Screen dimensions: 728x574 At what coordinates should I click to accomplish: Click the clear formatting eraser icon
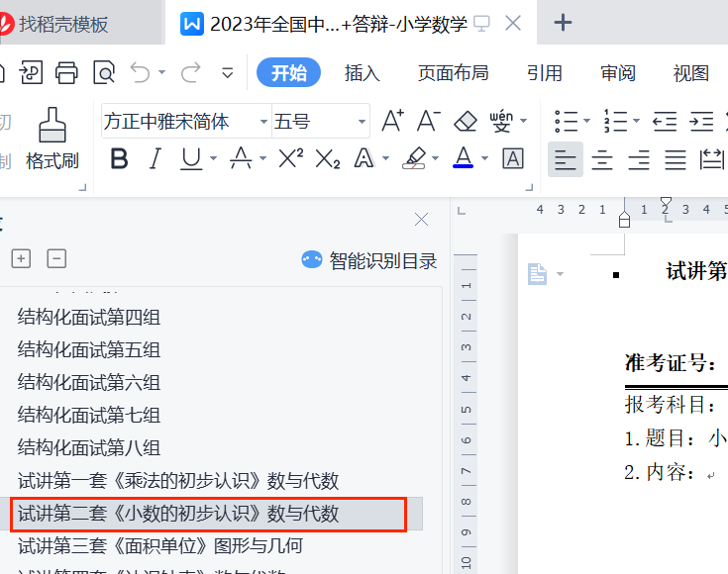coord(466,121)
